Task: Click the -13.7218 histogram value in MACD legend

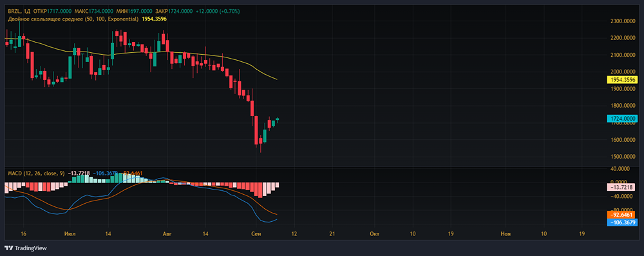Action: click(x=78, y=173)
